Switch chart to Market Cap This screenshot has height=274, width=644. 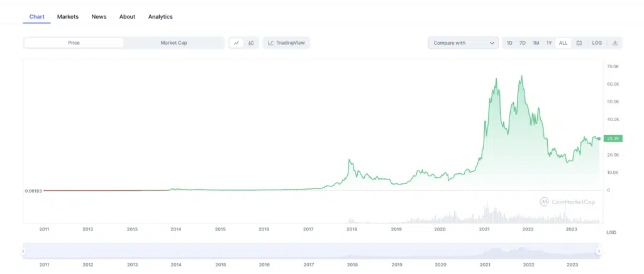174,43
